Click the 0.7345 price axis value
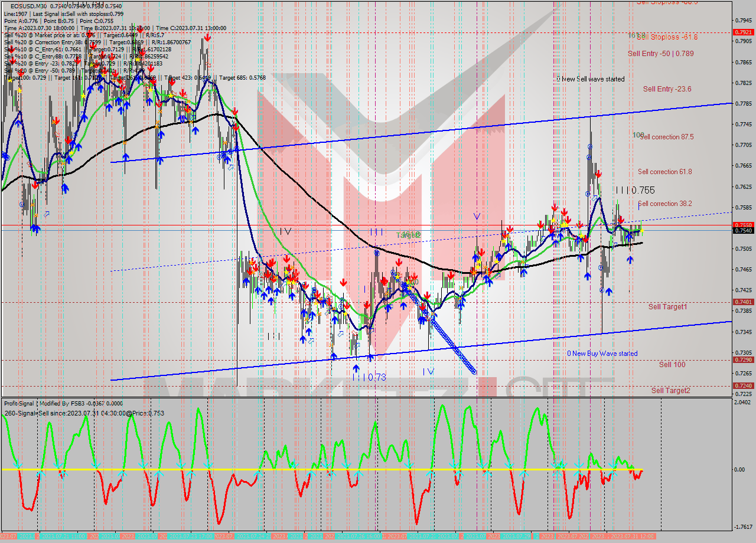 coord(743,332)
